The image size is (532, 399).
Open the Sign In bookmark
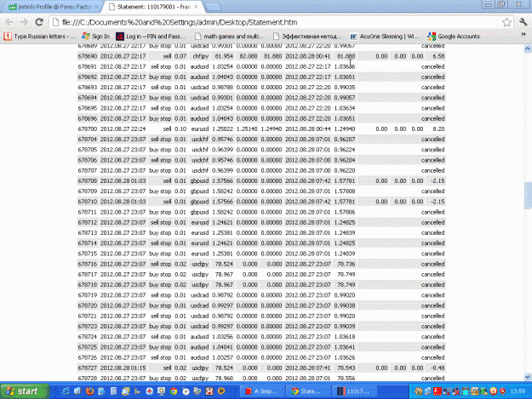click(96, 37)
